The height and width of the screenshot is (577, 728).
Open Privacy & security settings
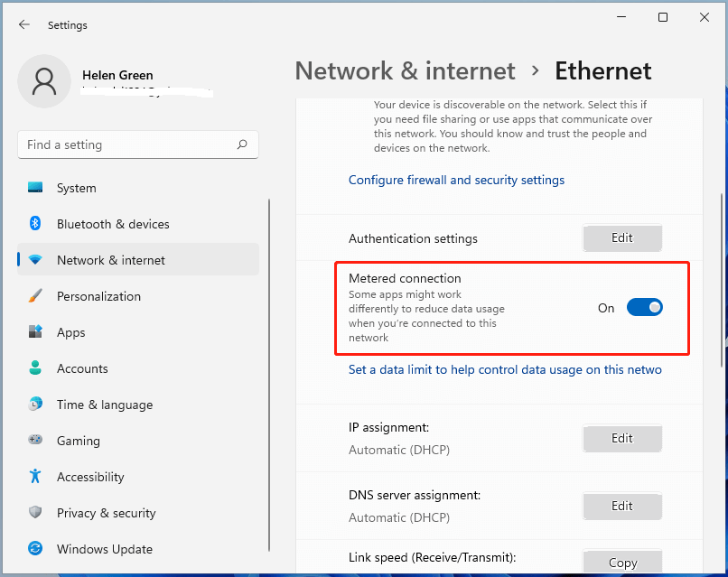(x=138, y=513)
